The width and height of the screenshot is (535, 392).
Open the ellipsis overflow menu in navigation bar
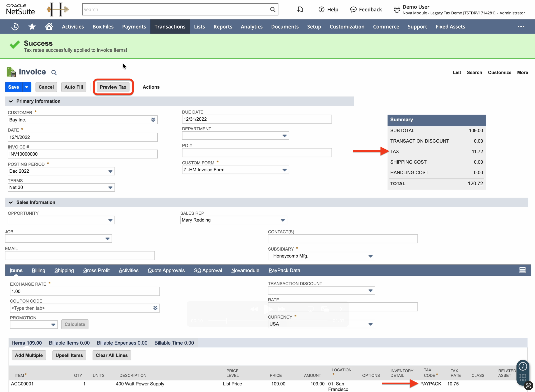521,27
